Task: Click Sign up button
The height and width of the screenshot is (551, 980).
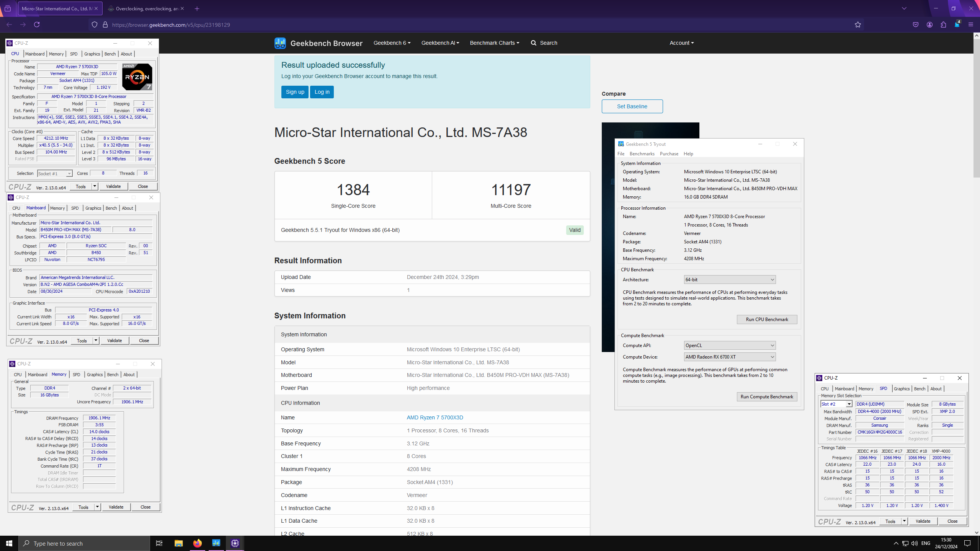Action: coord(295,92)
